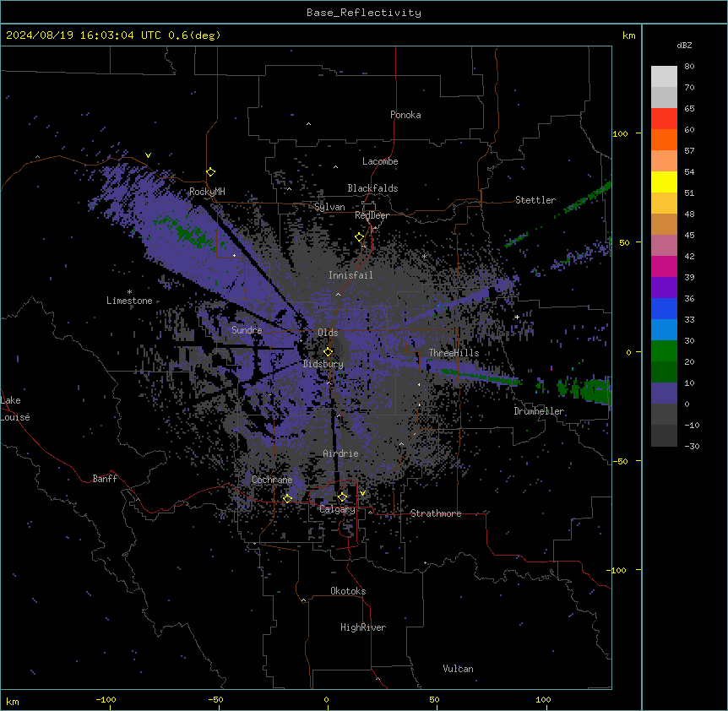Click the Strathmore label
This screenshot has width=728, height=711.
(436, 513)
